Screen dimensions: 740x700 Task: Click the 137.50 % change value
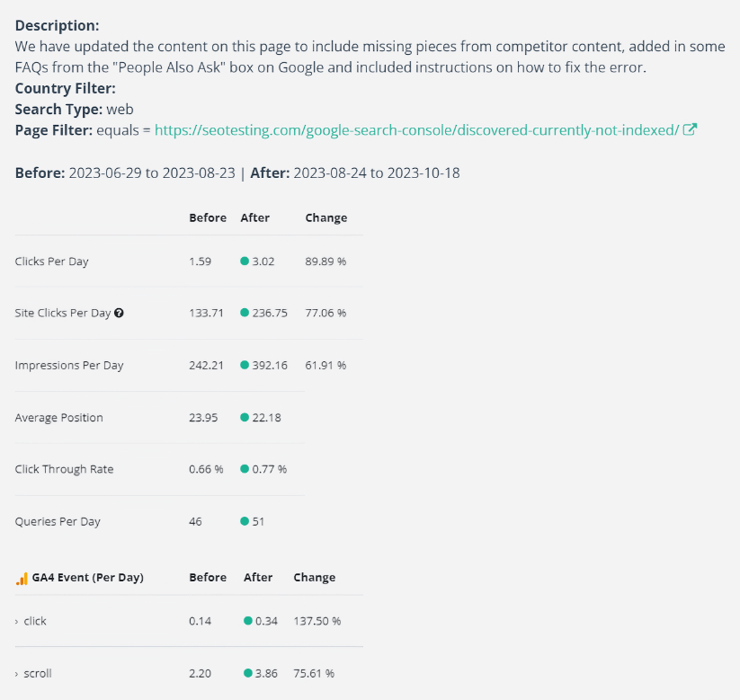[317, 621]
